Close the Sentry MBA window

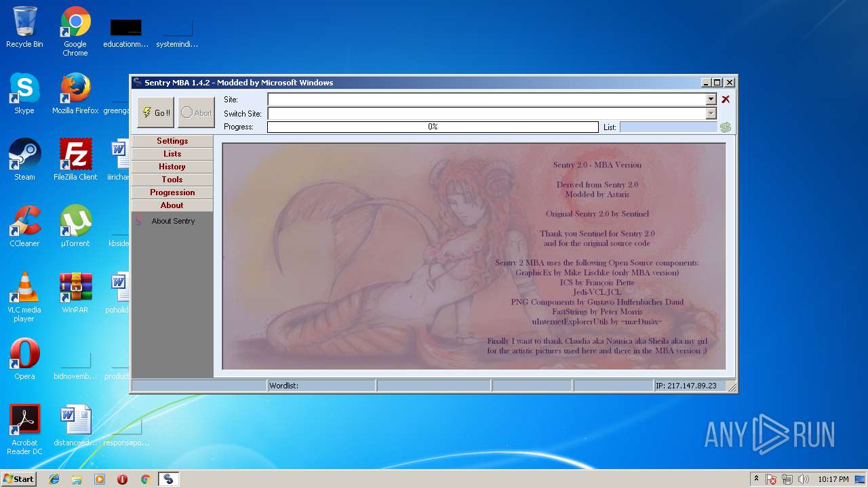[730, 83]
